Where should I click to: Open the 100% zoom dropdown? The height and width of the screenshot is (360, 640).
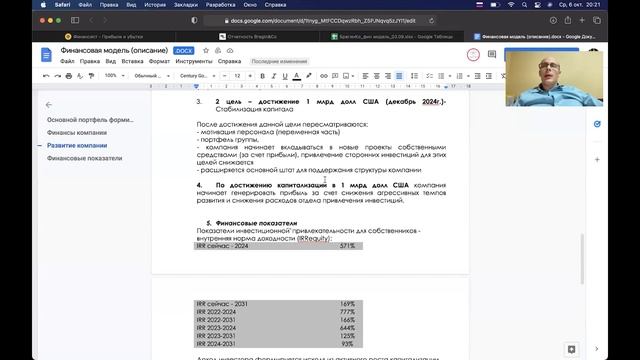[x=115, y=76]
